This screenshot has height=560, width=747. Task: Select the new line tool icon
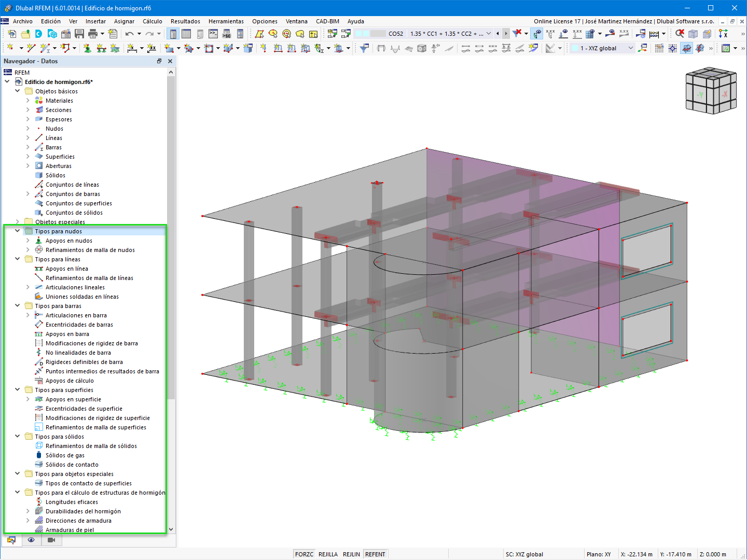[x=31, y=48]
